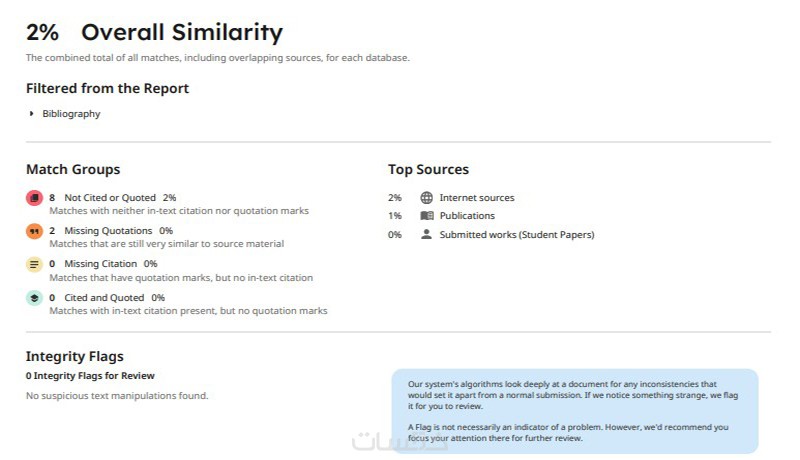Viewport: 800px width, 460px height.
Task: Open the Bibliography filtered item
Action: [x=71, y=114]
